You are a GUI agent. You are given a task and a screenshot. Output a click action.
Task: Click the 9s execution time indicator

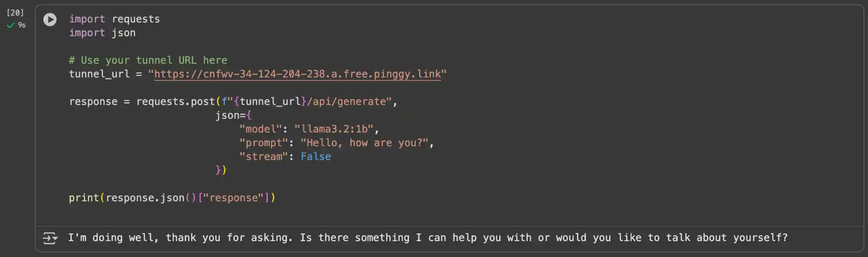click(x=22, y=25)
